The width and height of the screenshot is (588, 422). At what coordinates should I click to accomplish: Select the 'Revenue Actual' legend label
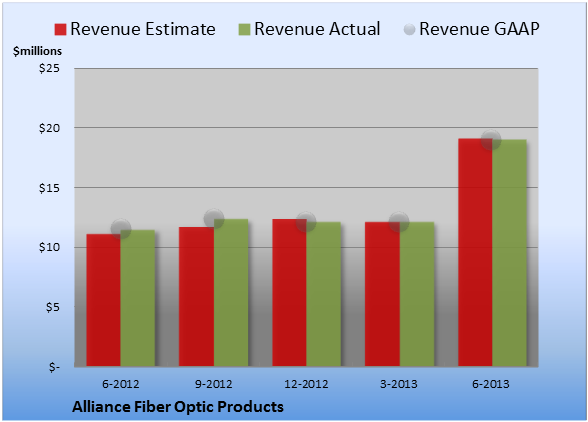(317, 29)
